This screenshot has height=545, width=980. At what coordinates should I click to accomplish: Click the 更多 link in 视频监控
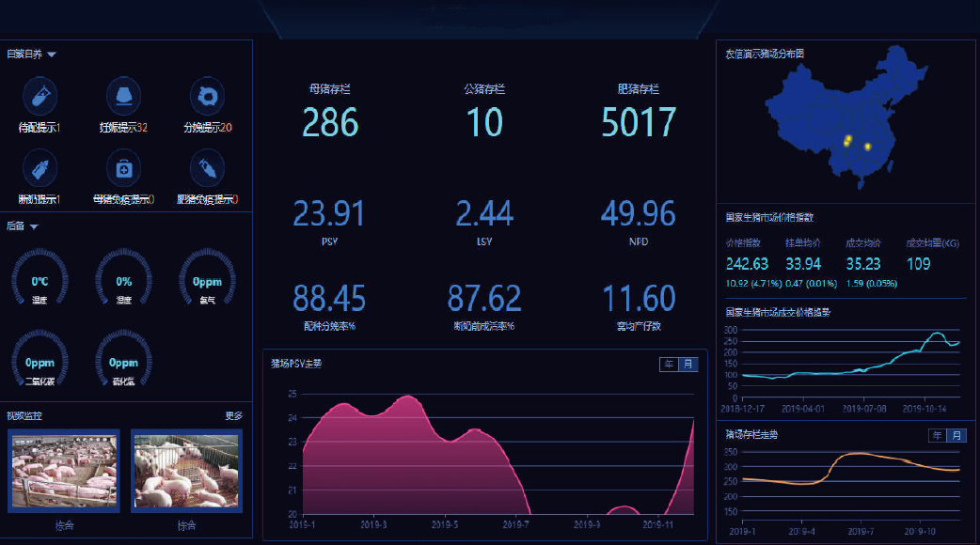(x=233, y=416)
